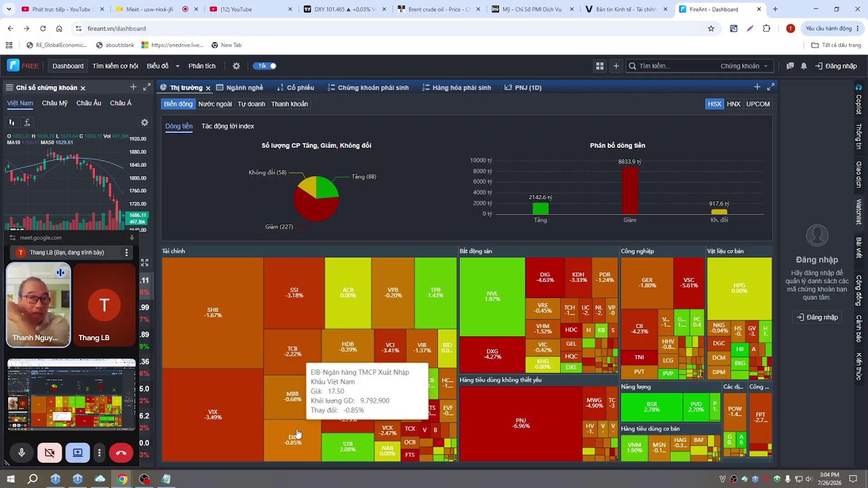Image resolution: width=868 pixels, height=488 pixels.
Task: Switch to Hàng hóa phái sinh tab
Action: click(456, 87)
